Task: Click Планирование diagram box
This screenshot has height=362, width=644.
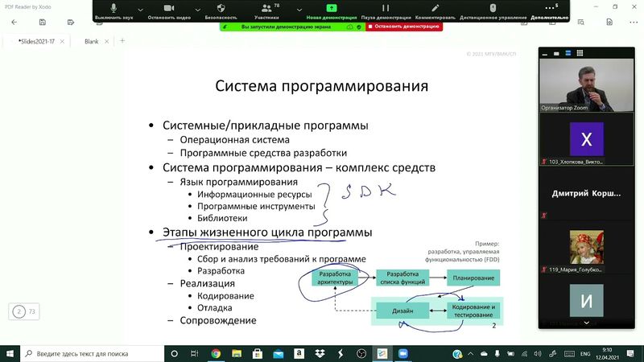Action: tap(473, 278)
